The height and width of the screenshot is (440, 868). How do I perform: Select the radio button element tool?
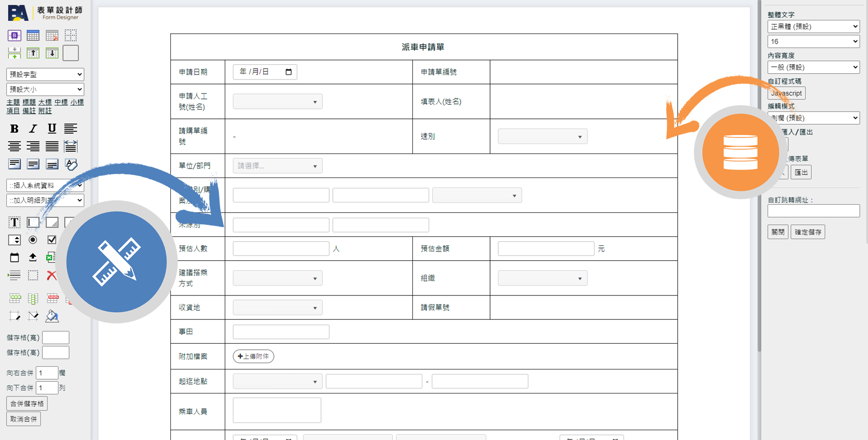pos(33,240)
